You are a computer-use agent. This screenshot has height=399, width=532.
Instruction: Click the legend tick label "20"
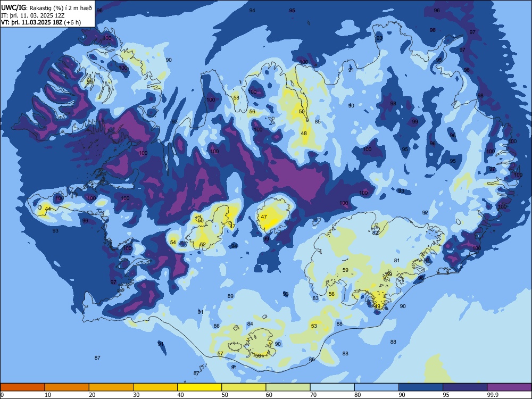[x=92, y=395]
